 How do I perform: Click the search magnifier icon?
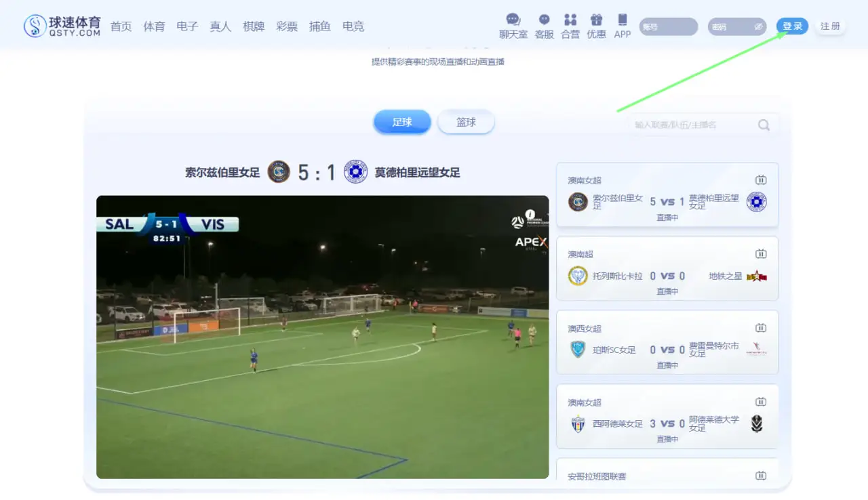[x=764, y=125]
